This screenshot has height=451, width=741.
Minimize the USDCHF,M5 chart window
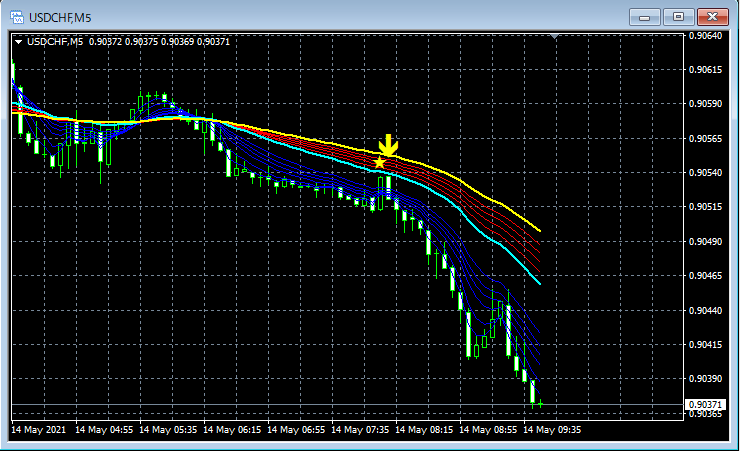point(644,17)
